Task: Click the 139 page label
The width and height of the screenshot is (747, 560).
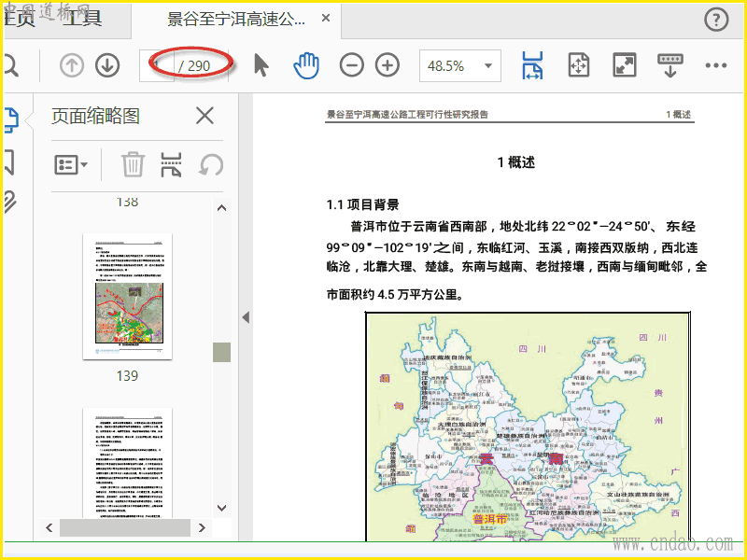Action: pyautogui.click(x=127, y=376)
